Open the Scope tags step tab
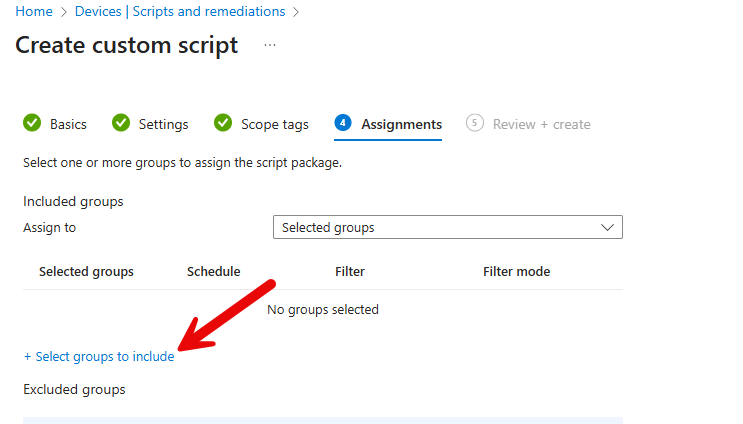This screenshot has width=743, height=424. click(274, 124)
